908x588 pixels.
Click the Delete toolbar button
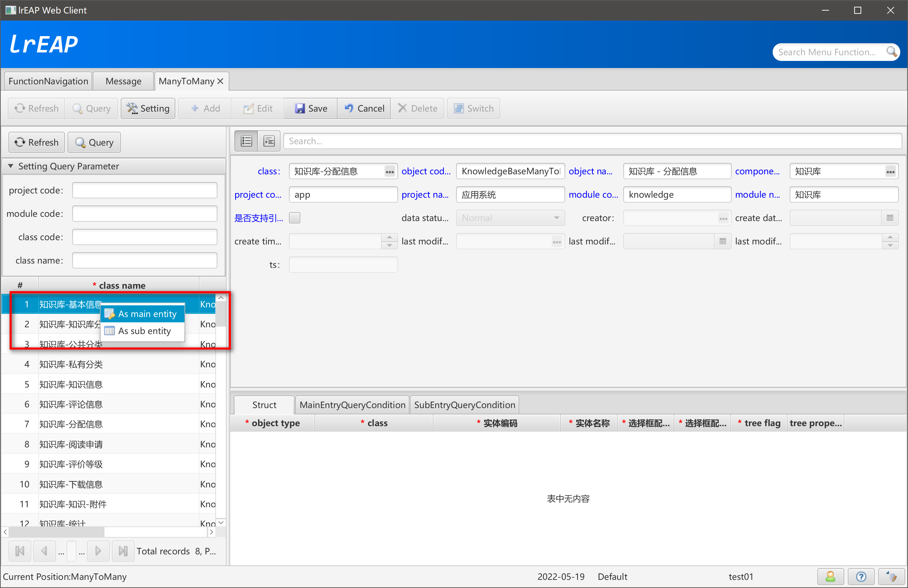(x=418, y=108)
